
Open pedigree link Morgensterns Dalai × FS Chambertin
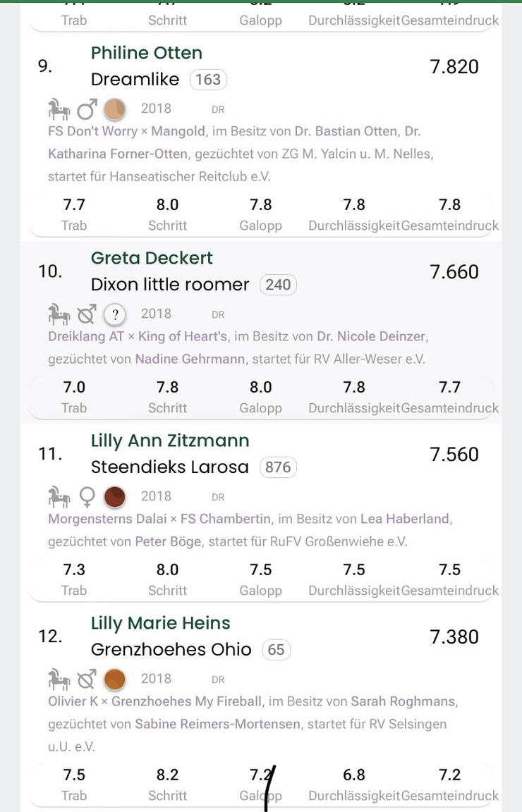(159, 519)
